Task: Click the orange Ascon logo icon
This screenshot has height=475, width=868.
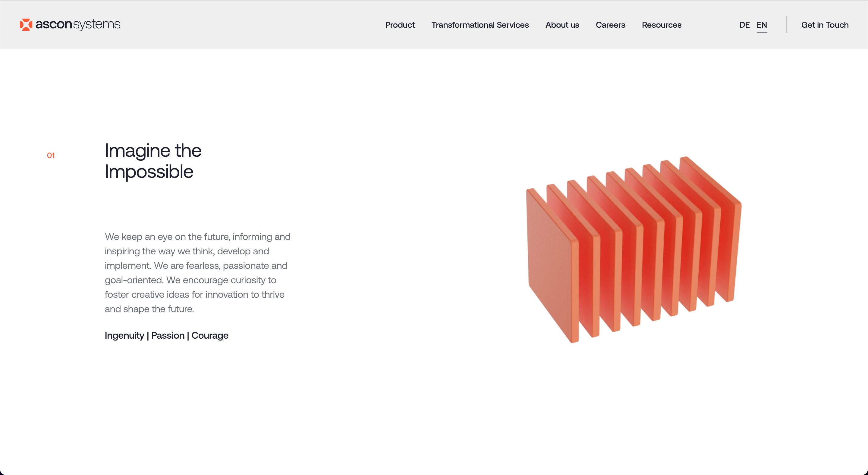Action: coord(26,25)
